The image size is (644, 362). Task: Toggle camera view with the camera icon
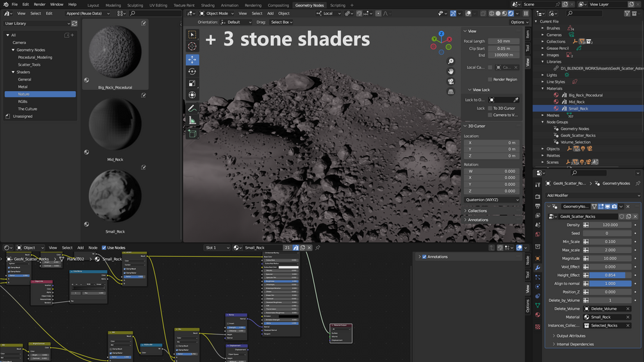(x=450, y=81)
